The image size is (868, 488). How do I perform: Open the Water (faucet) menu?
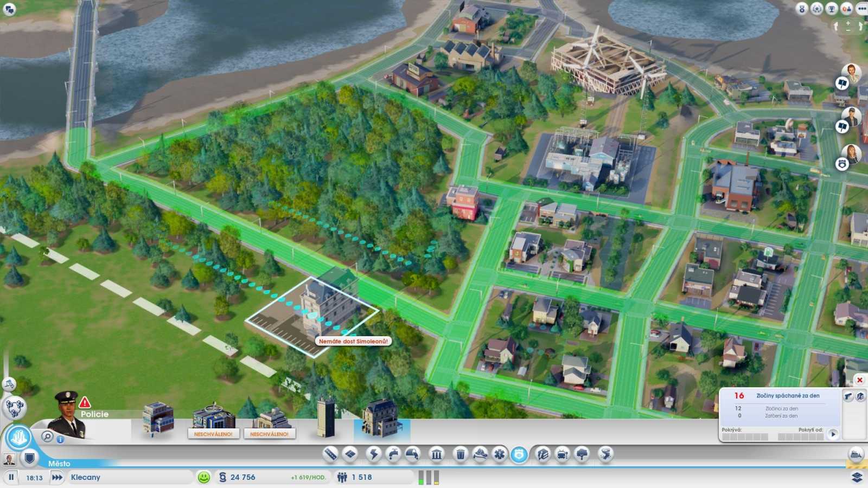point(393,454)
